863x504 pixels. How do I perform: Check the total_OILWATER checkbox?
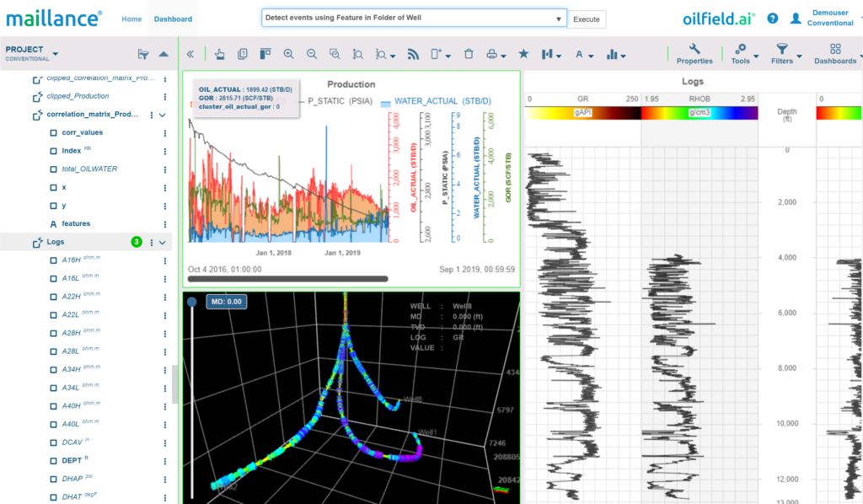(53, 169)
